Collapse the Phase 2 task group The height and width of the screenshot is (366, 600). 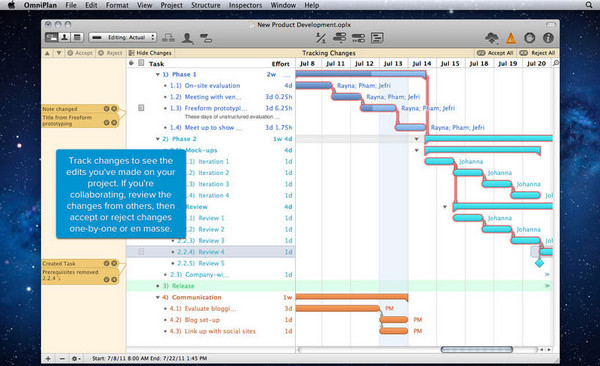click(158, 139)
